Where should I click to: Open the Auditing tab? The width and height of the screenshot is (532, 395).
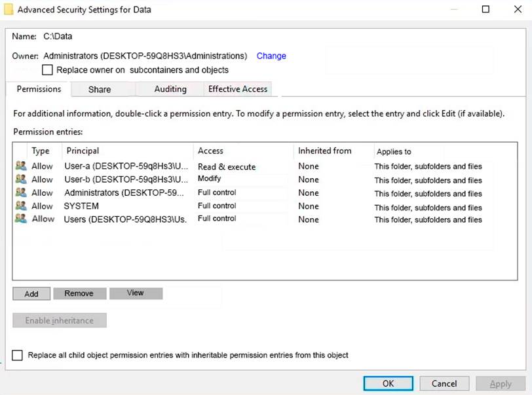tap(170, 89)
